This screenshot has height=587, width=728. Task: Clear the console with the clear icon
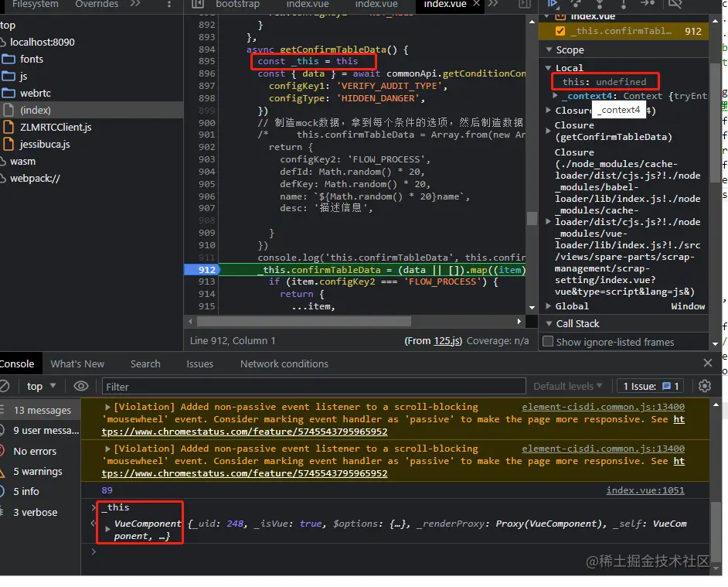click(x=4, y=386)
